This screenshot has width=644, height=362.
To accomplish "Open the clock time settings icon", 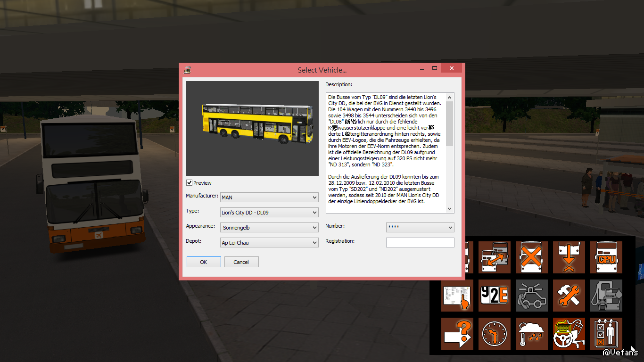I will coord(495,333).
